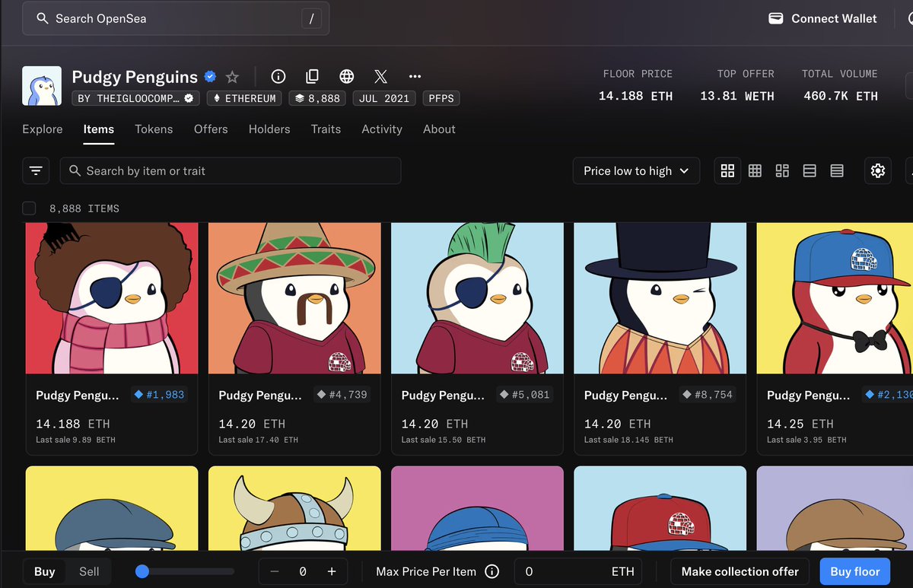Image resolution: width=913 pixels, height=588 pixels.
Task: Increase item quantity with the plus button
Action: click(x=332, y=571)
